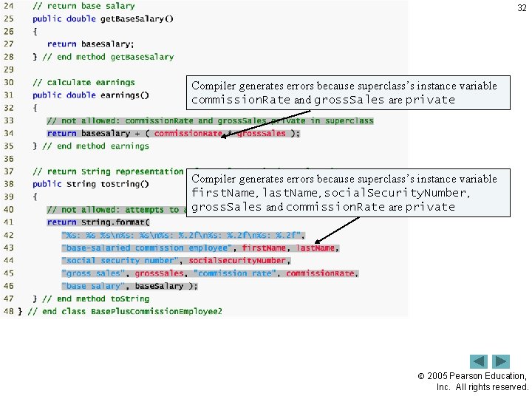This screenshot has width=532, height=399.
Task: Select the string "gross sales" on line 45
Action: [x=93, y=273]
